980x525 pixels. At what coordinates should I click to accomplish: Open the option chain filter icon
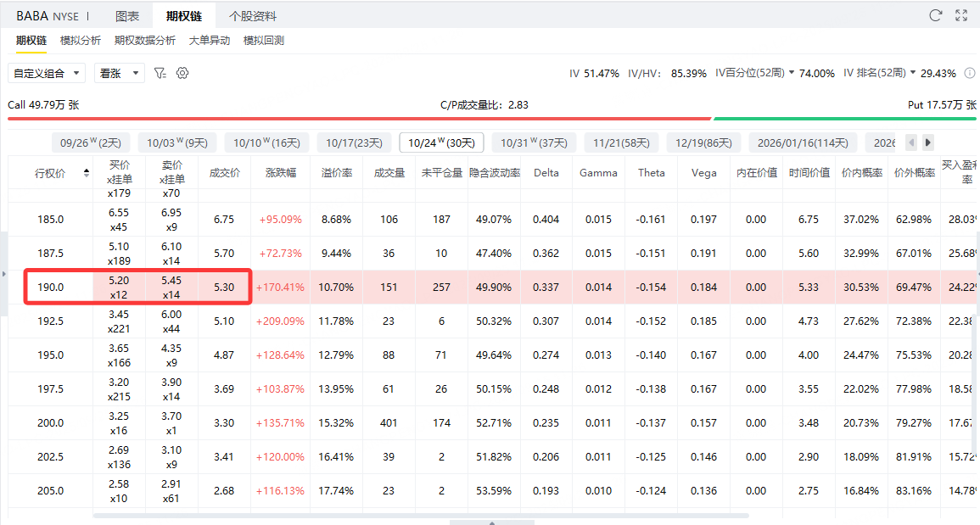click(x=160, y=74)
